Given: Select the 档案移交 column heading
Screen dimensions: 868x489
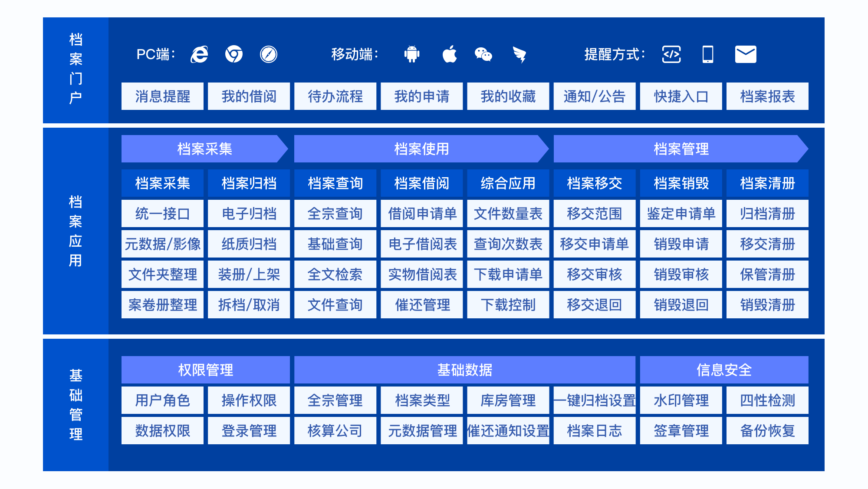Looking at the screenshot, I should (595, 183).
